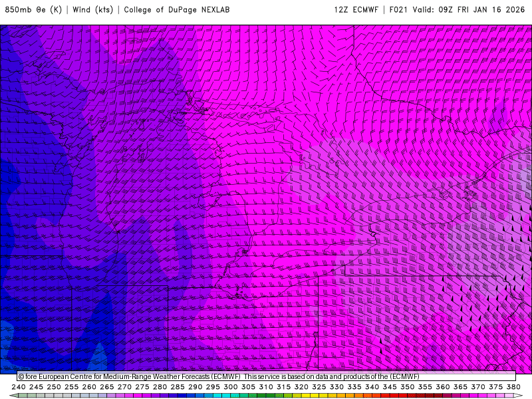The image size is (532, 399).
Task: Click the 350 legend value
Action: tap(407, 387)
